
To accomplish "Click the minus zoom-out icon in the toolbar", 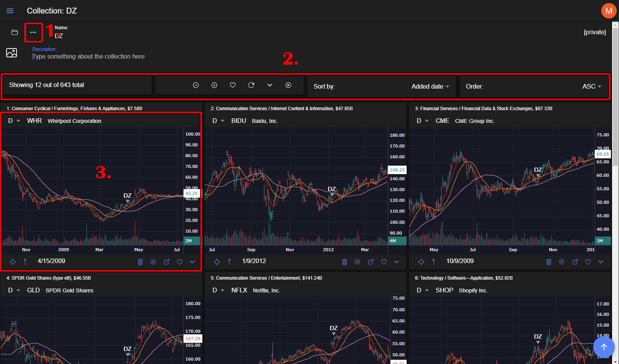I will (x=196, y=85).
